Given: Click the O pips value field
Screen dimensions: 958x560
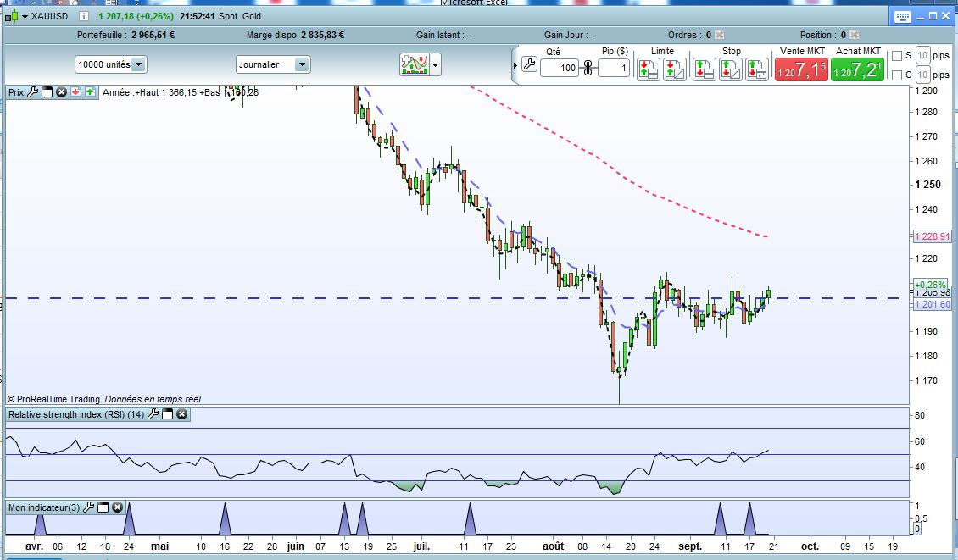Looking at the screenshot, I should click(922, 75).
